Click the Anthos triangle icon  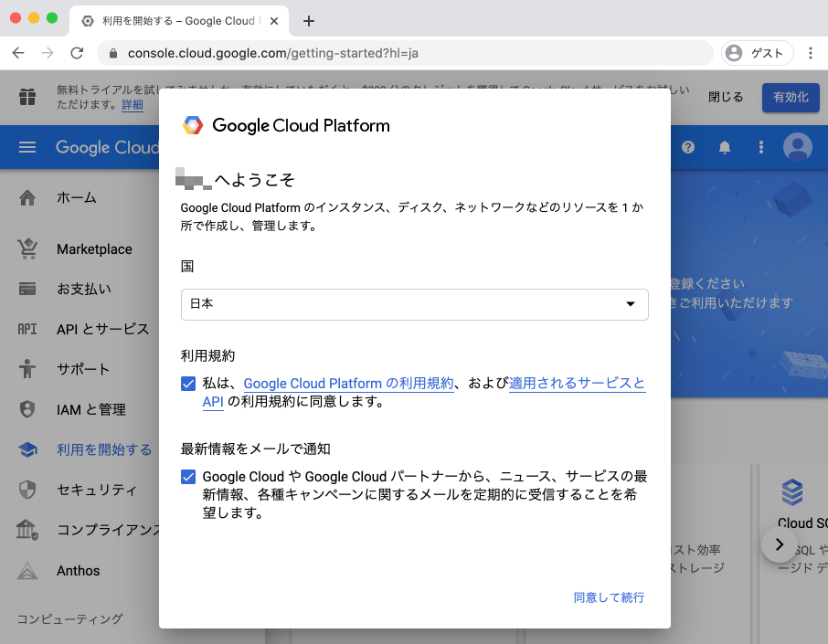tap(27, 571)
